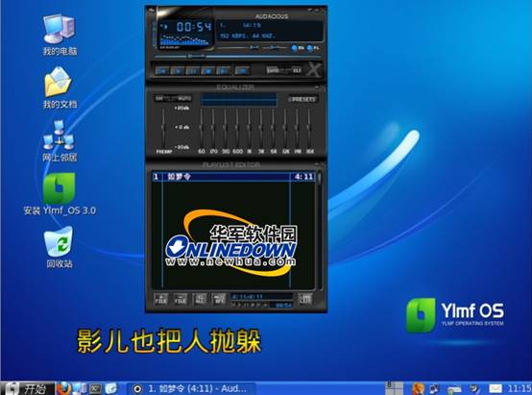
Task: Click the playlist Add File button
Action: (x=160, y=299)
